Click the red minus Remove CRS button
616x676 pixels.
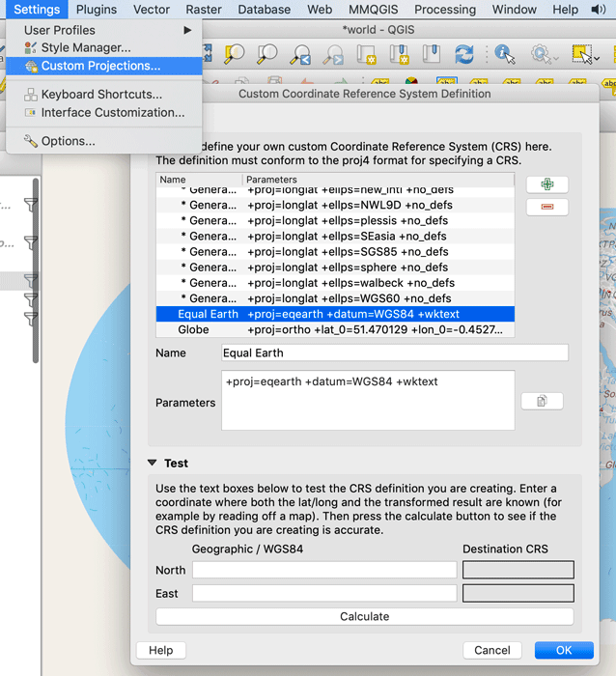click(547, 207)
